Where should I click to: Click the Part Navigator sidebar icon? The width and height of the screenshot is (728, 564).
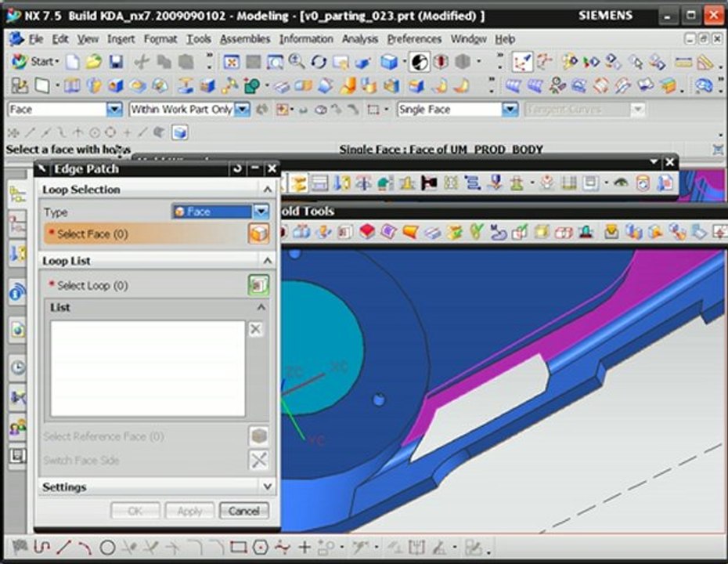18,225
